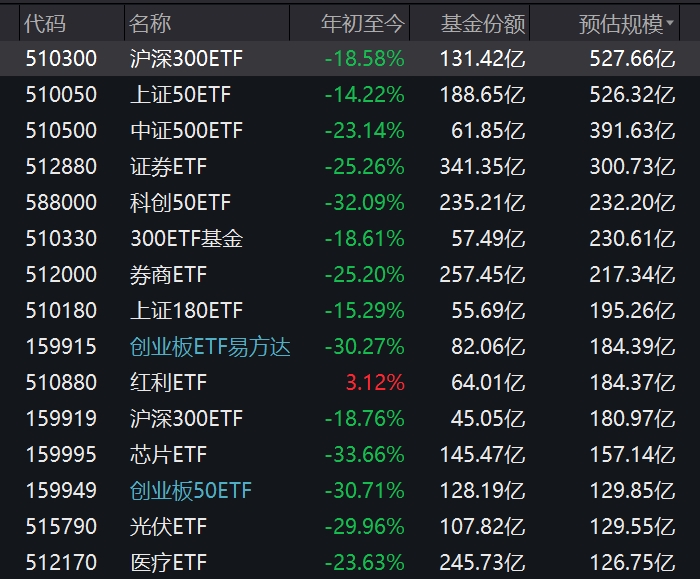Select the 上证180ETF row
Viewport: 700px width, 579px height.
pos(186,311)
